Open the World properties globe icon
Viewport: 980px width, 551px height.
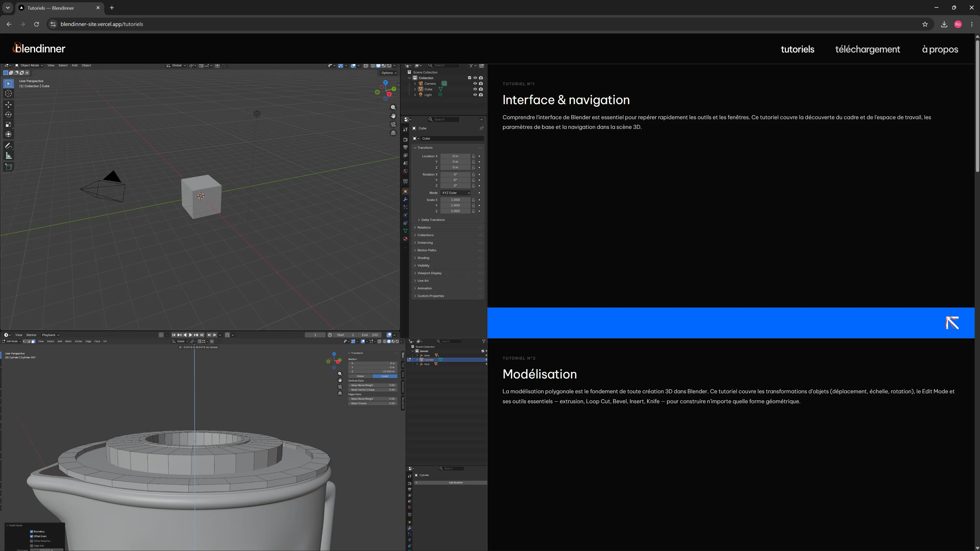tap(405, 171)
